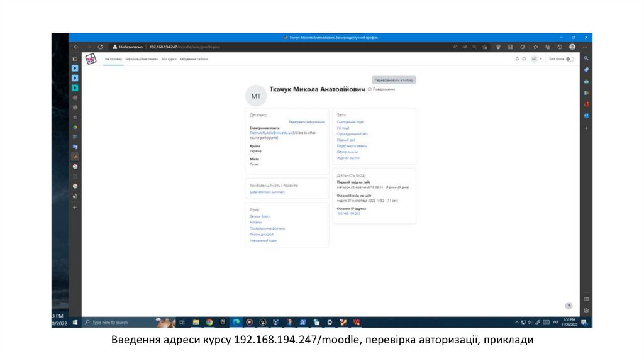Click the help question mark button
The image size is (644, 361).
[x=569, y=306]
